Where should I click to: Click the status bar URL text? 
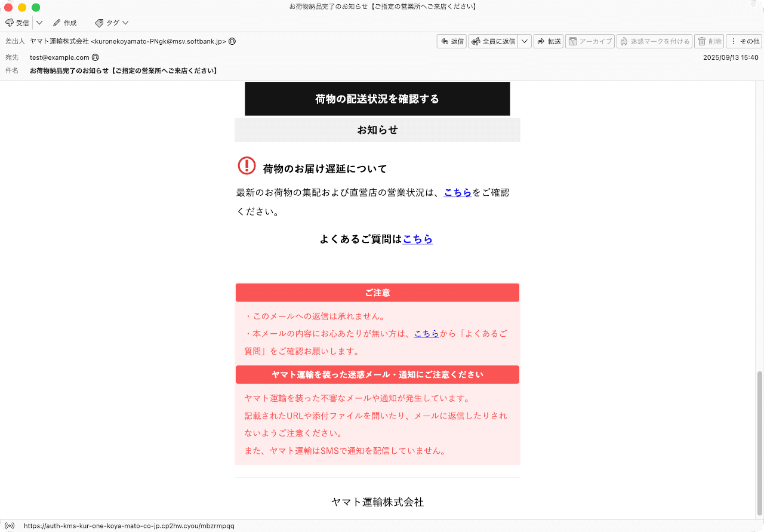click(x=129, y=526)
